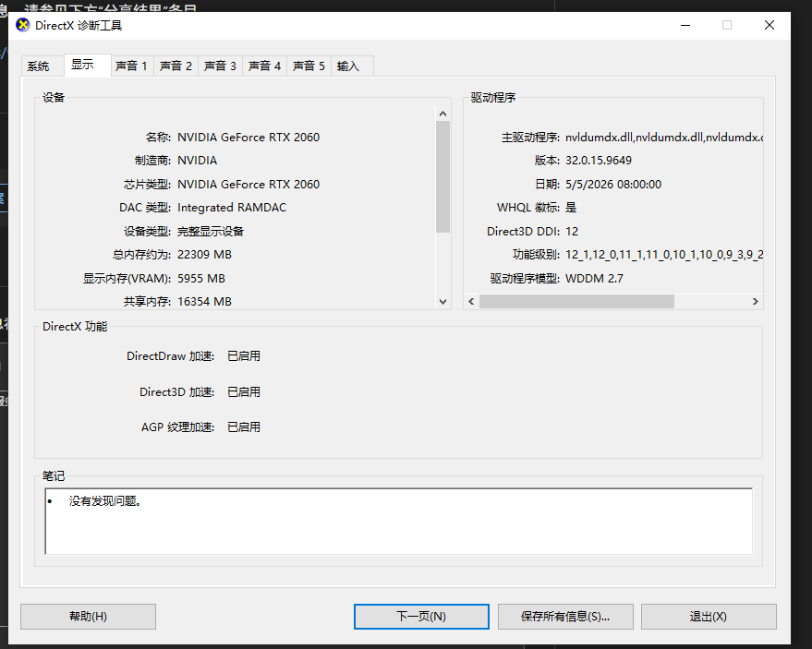Screen dimensions: 812x649
Task: Click the WHQL 徽标 value 是
Action: 571,208
